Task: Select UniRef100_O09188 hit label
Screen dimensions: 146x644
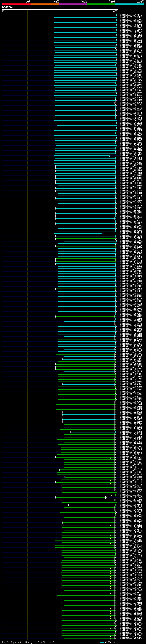Action: click(x=131, y=268)
